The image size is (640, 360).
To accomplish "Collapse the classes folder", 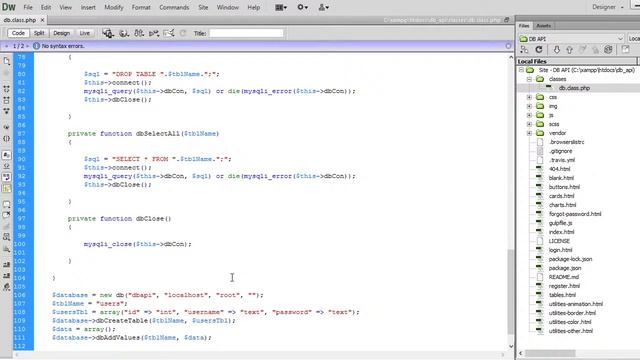I will point(529,79).
